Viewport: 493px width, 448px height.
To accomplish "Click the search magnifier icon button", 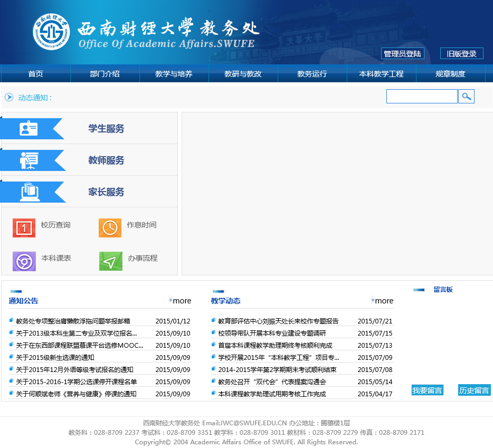I will click(466, 96).
